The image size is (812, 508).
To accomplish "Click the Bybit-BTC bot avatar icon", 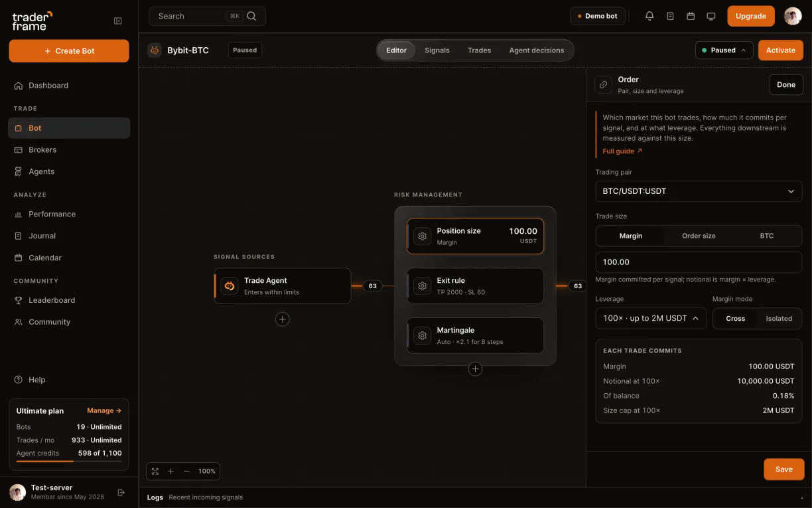I will (x=155, y=50).
